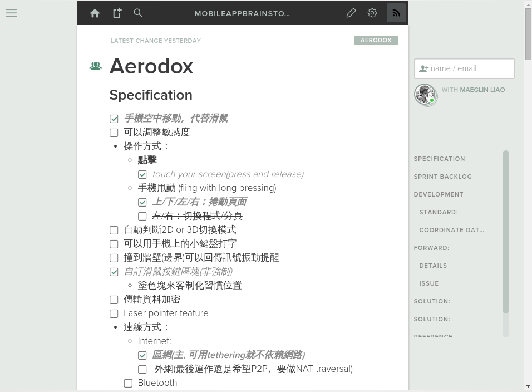The image size is (532, 392).
Task: Uncheck 自訂滑鼠按鍵區塊 checkbox
Action: (x=114, y=272)
